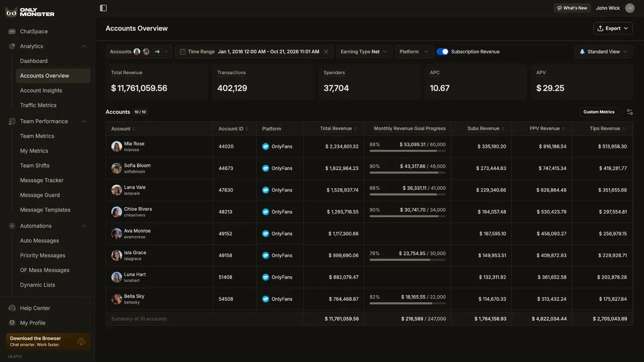Click the Total Revenue summary card
The height and width of the screenshot is (362, 644).
(x=156, y=81)
